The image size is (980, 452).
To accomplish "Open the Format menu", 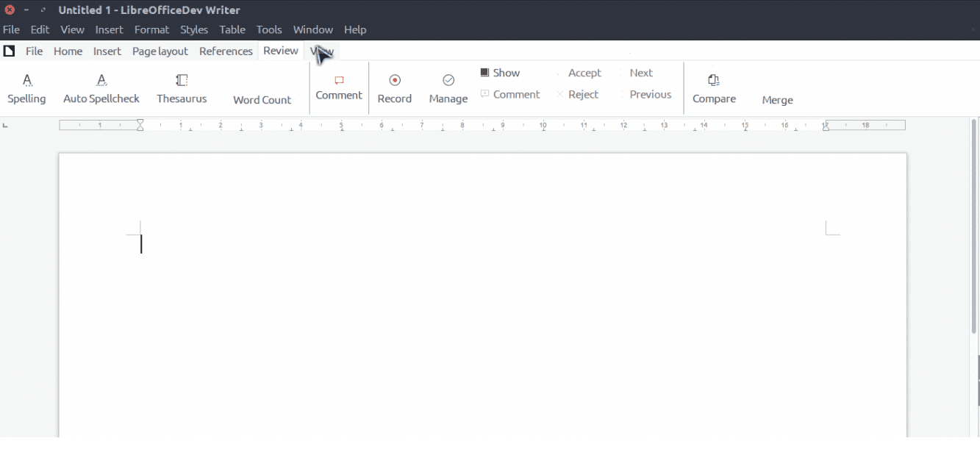I will coord(151,29).
